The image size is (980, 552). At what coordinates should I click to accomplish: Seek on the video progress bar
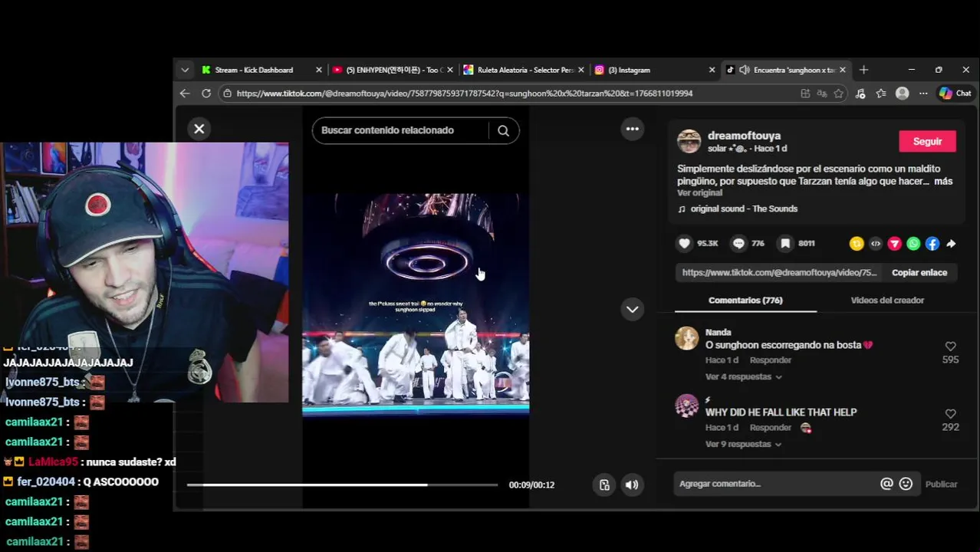tap(342, 485)
